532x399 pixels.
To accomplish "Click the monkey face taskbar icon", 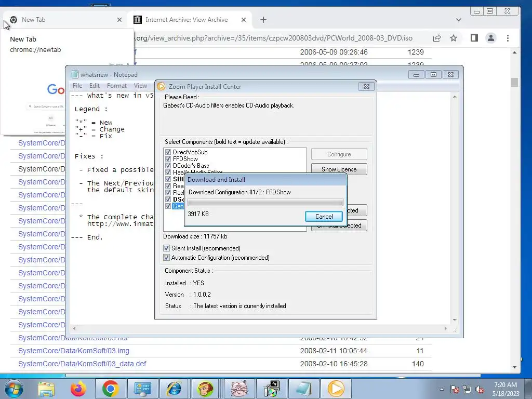I will pos(206,389).
